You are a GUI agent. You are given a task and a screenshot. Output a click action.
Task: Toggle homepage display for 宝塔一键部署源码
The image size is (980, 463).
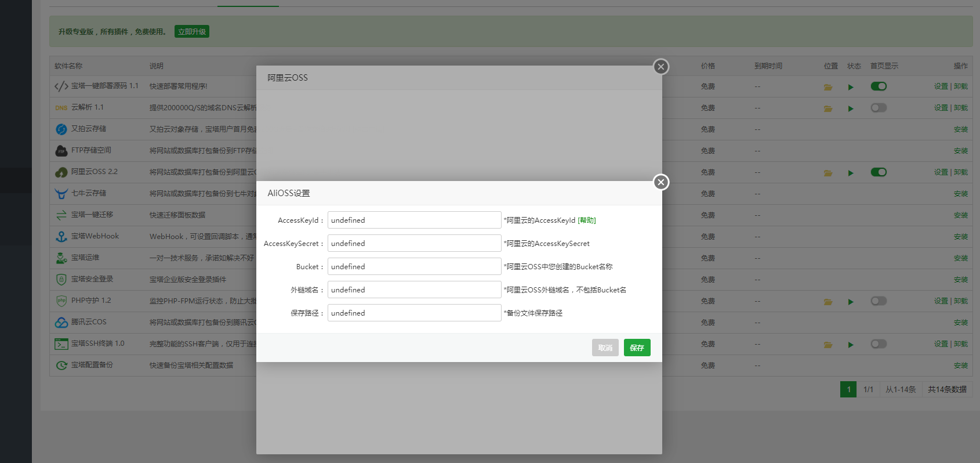coord(879,86)
